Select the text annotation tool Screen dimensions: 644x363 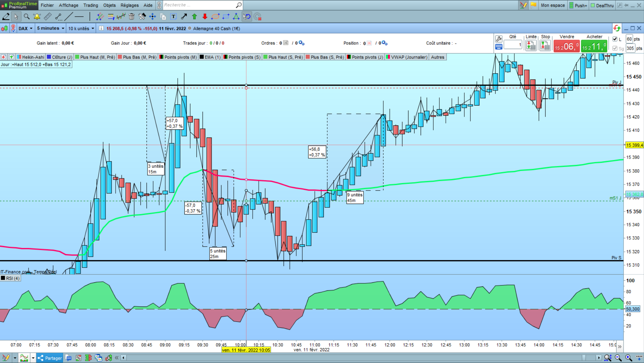(173, 16)
